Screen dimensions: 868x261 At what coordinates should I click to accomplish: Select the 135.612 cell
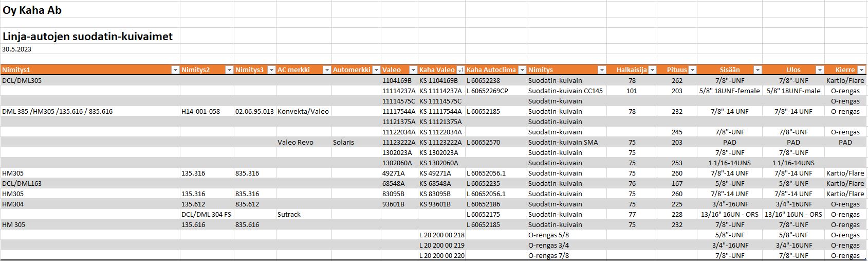click(x=207, y=204)
